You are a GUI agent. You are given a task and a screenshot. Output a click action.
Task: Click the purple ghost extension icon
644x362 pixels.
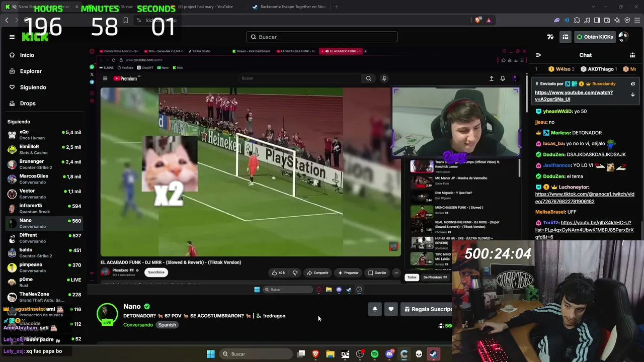[x=557, y=20]
